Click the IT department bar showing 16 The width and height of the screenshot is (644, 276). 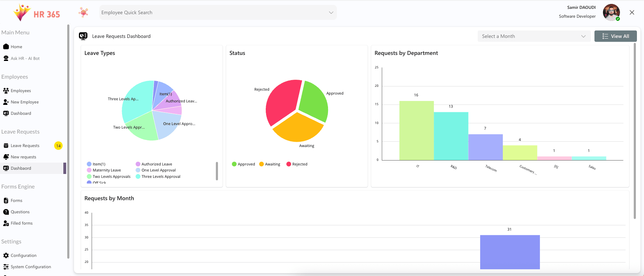tap(416, 130)
